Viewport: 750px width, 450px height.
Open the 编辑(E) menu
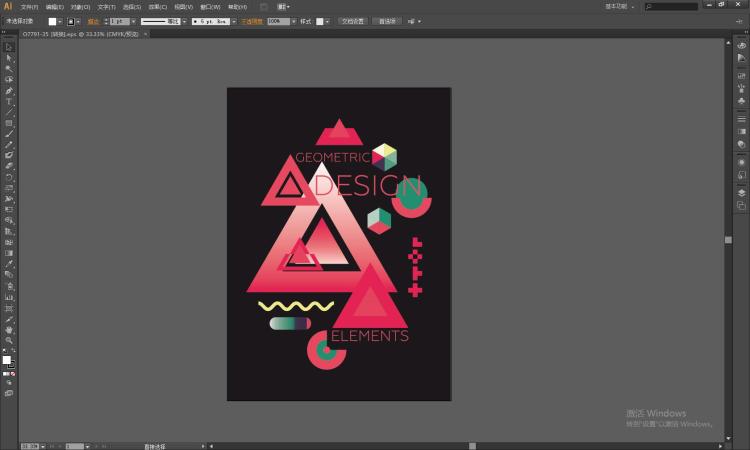[x=55, y=7]
